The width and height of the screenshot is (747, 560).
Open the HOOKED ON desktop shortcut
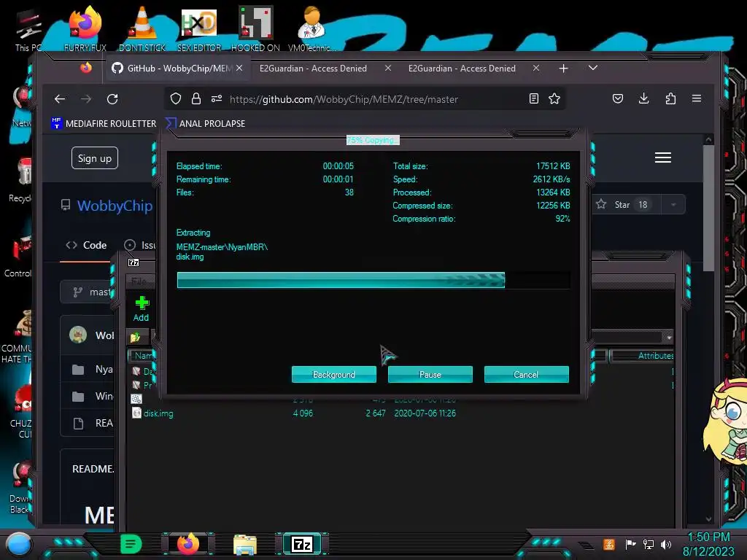click(255, 28)
